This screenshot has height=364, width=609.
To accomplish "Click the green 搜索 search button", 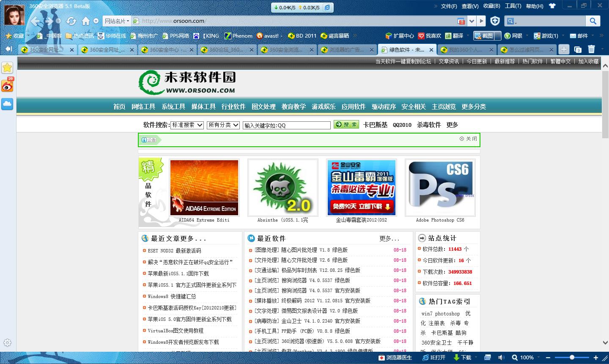I will point(346,125).
